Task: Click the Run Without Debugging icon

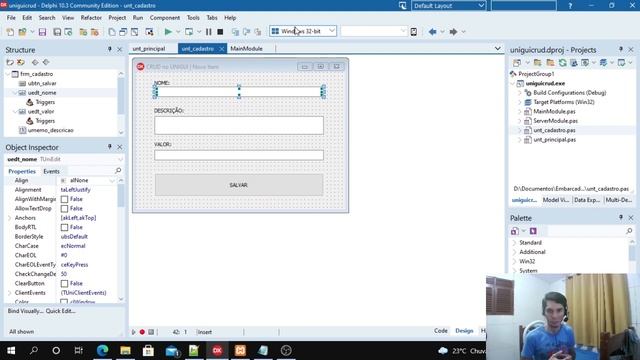Action: pos(189,31)
